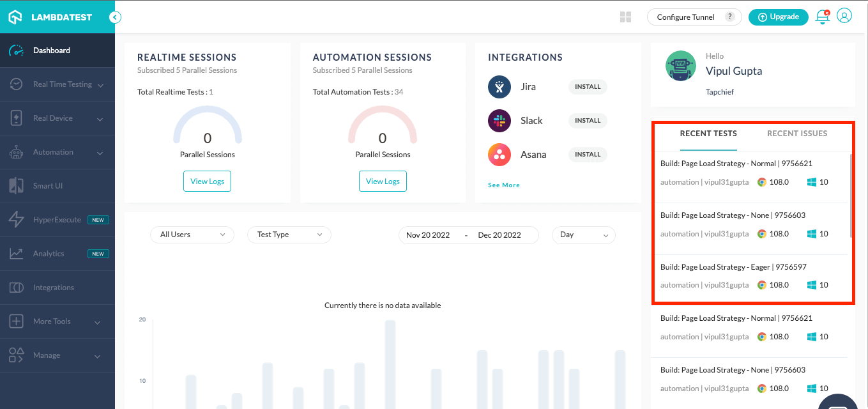The width and height of the screenshot is (868, 409).
Task: Open the Test Type dropdown
Action: [289, 235]
